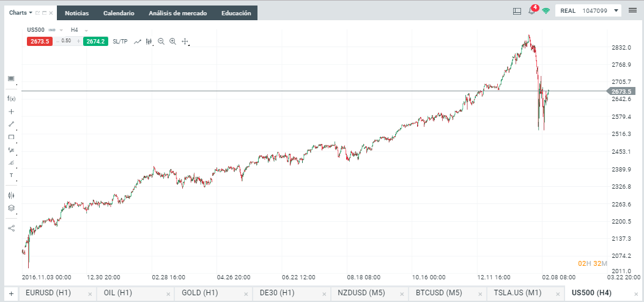Open the share chart icon
The width and height of the screenshot is (644, 302).
point(11,228)
